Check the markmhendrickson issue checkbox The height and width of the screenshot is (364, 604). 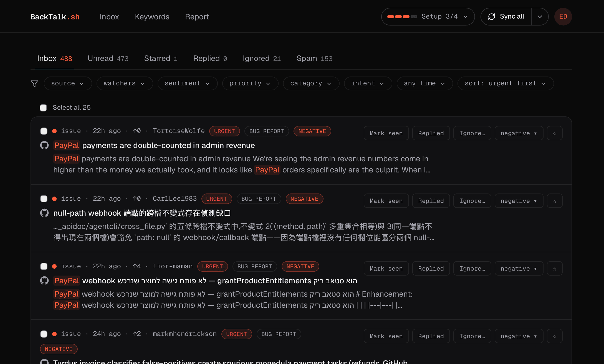click(44, 334)
